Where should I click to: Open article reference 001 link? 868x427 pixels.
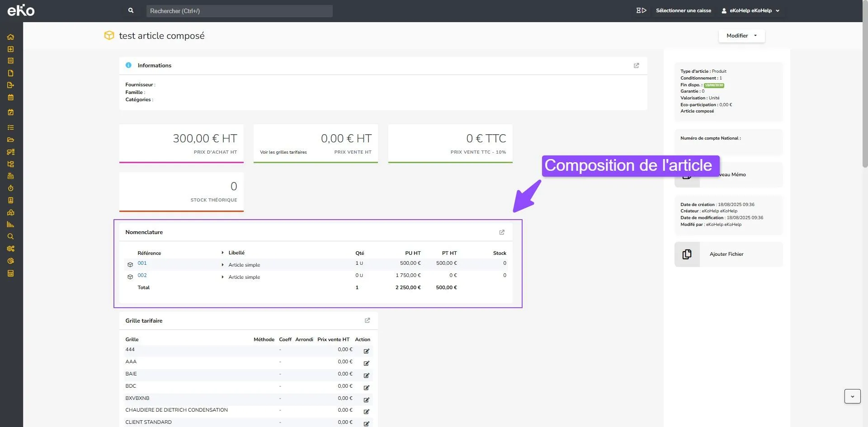coord(142,263)
